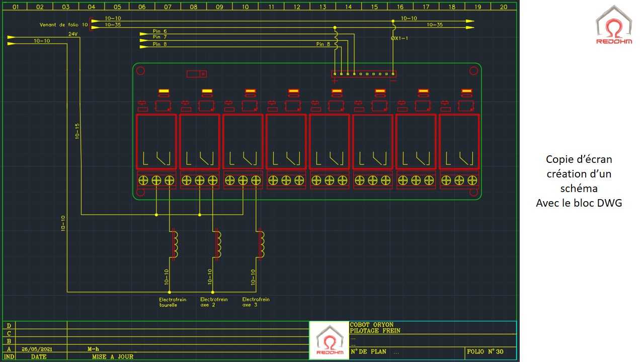
Task: Click the 'ØX1-1' terminal label
Action: [399, 38]
